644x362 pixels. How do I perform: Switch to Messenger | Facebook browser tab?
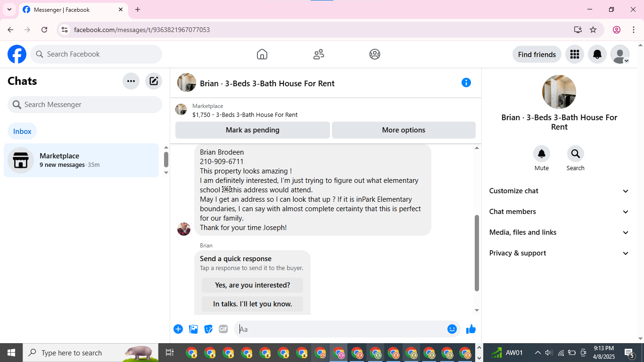click(x=73, y=9)
